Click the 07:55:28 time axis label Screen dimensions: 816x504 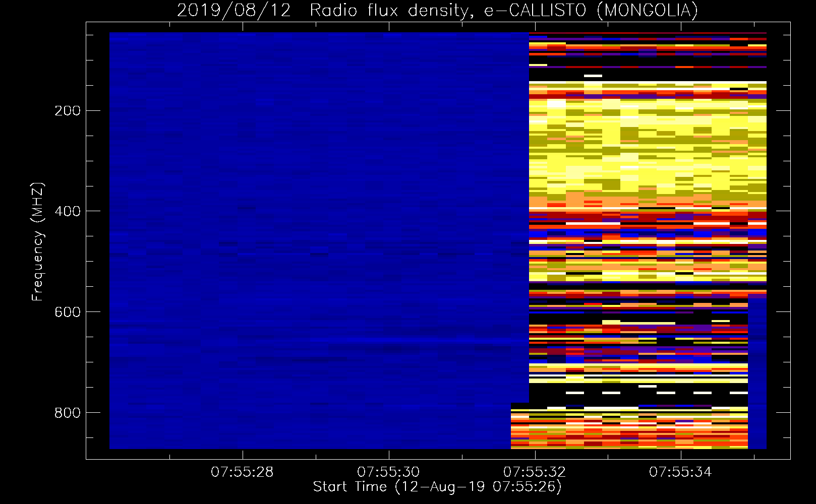242,472
